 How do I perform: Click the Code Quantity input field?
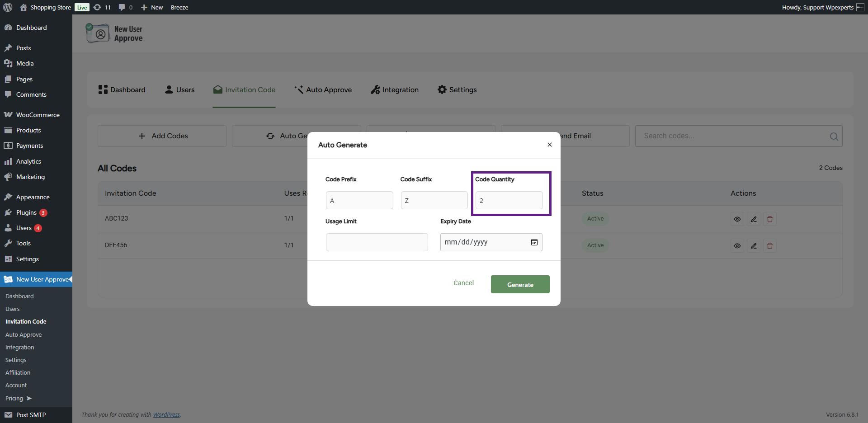[x=509, y=200]
